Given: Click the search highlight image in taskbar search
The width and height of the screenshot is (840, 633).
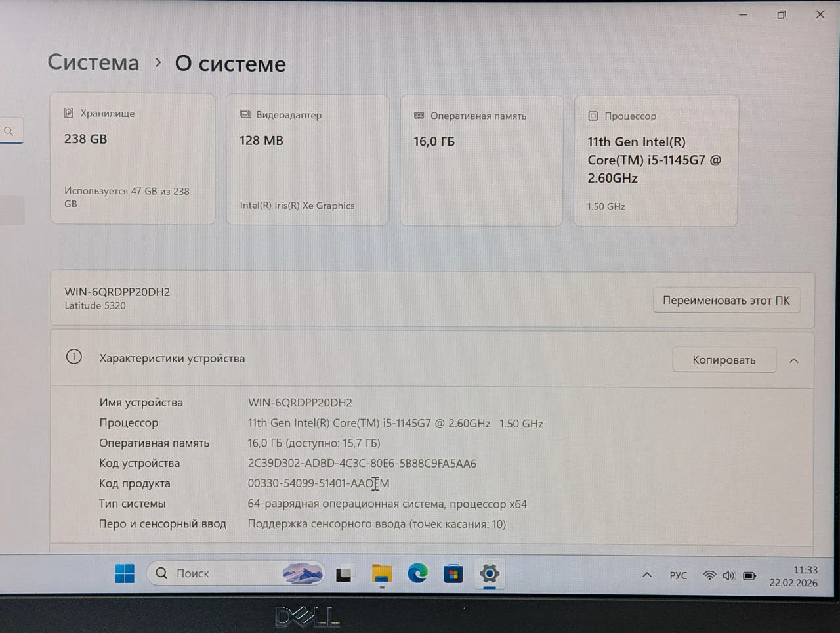Looking at the screenshot, I should tap(303, 573).
